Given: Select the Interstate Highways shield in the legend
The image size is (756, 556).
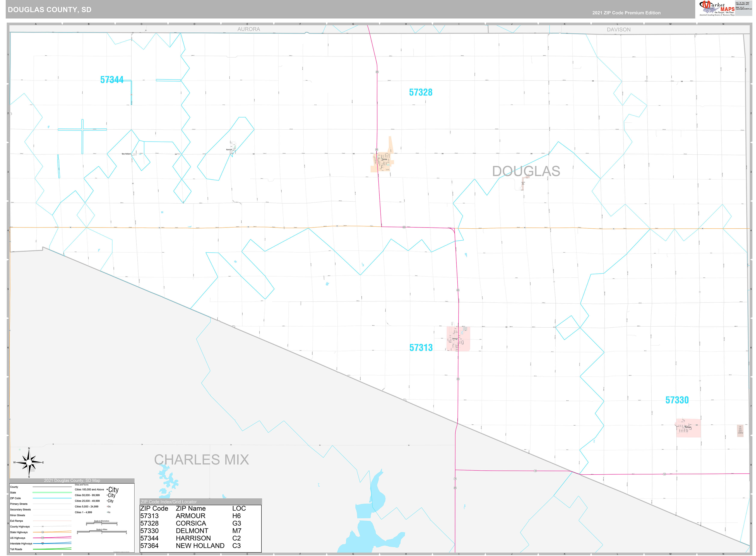Looking at the screenshot, I should [x=42, y=544].
